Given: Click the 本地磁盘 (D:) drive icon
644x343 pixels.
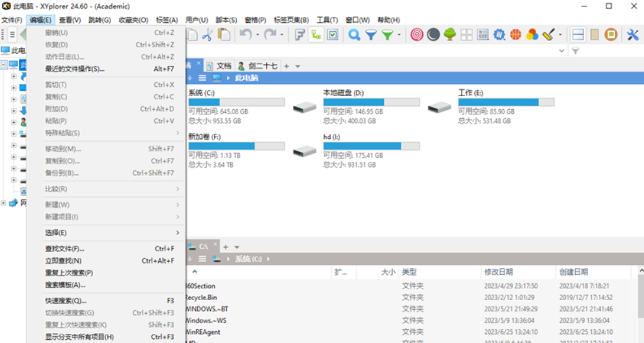Looking at the screenshot, I should [304, 108].
